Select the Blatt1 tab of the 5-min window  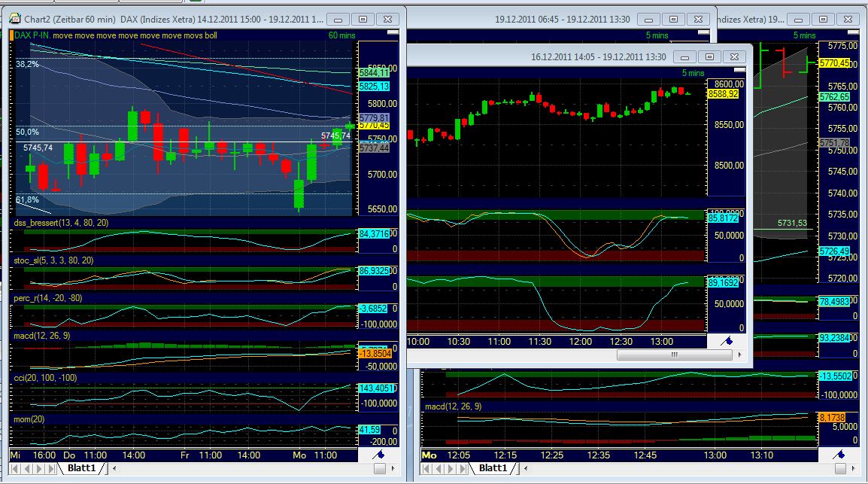pos(493,467)
